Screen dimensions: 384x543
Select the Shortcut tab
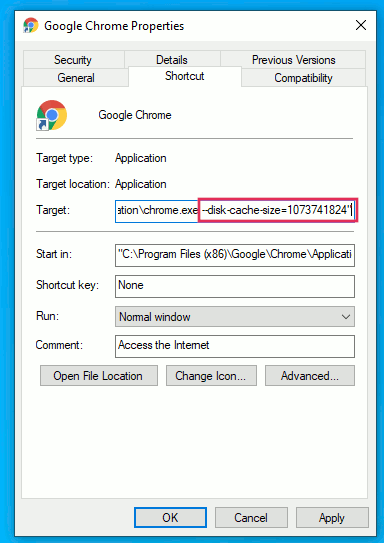185,76
